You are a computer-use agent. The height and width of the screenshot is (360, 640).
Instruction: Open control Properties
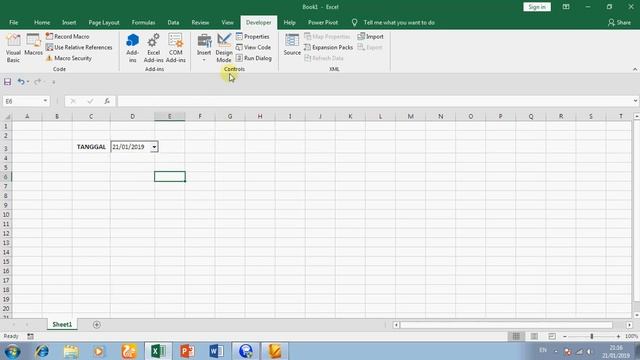point(253,36)
